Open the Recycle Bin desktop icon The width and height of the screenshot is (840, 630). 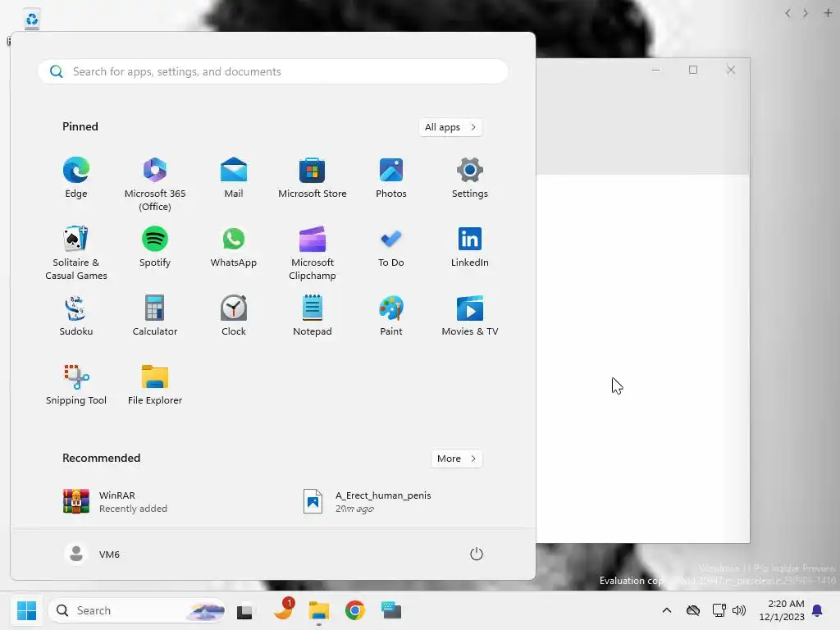(32, 20)
